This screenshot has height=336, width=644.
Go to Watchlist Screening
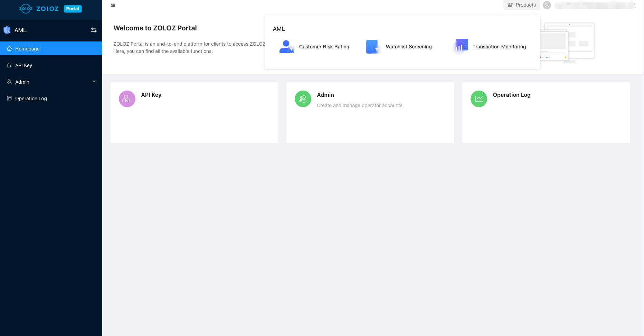coord(409,47)
